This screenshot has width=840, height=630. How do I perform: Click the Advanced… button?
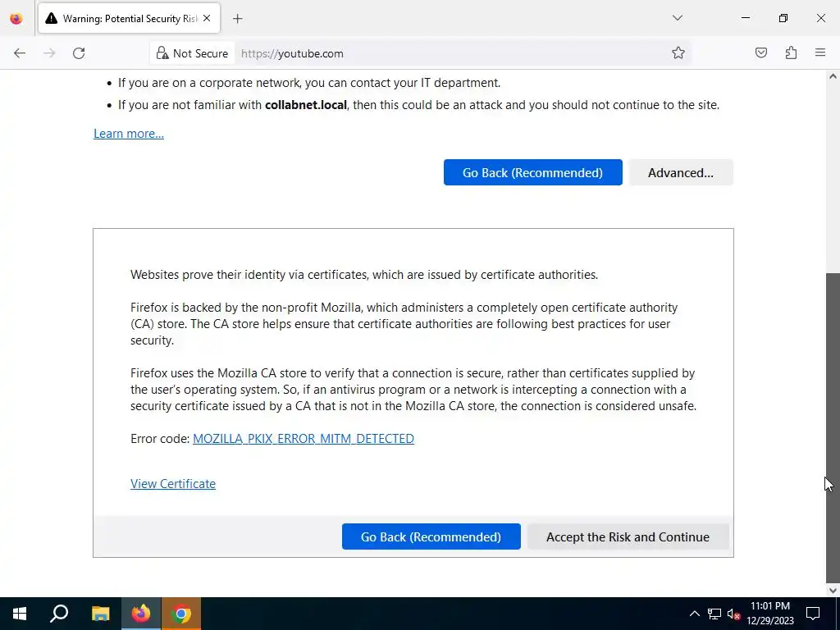point(680,172)
